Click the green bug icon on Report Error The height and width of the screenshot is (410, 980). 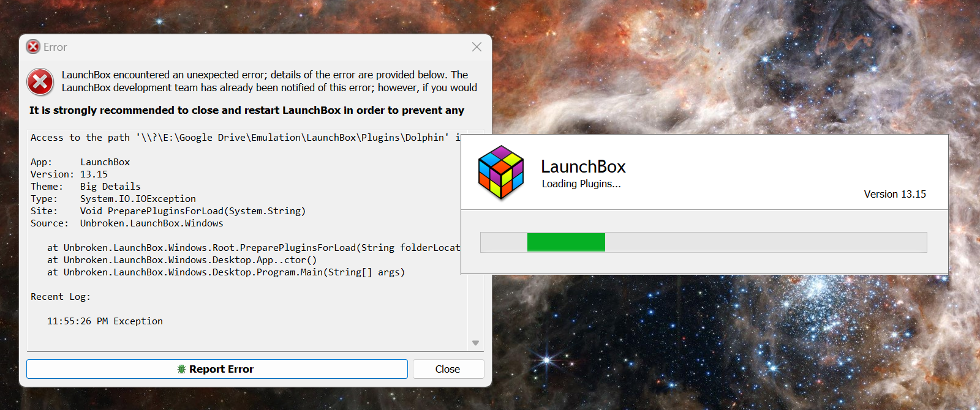[181, 369]
